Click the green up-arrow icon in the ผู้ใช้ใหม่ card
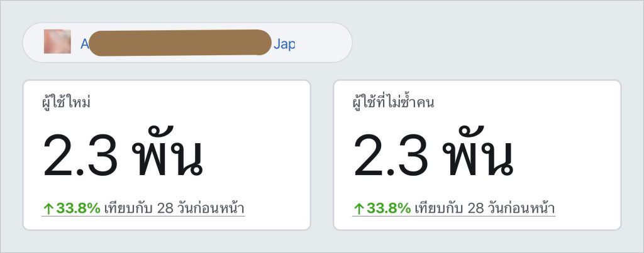Screen dimensions: 644x253 coord(48,208)
